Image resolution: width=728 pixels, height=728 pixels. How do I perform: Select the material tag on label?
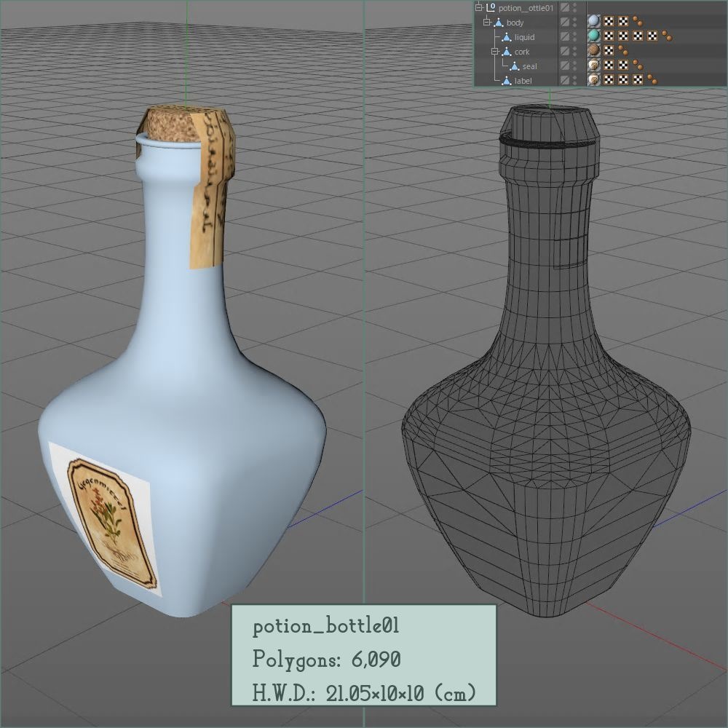click(x=594, y=79)
